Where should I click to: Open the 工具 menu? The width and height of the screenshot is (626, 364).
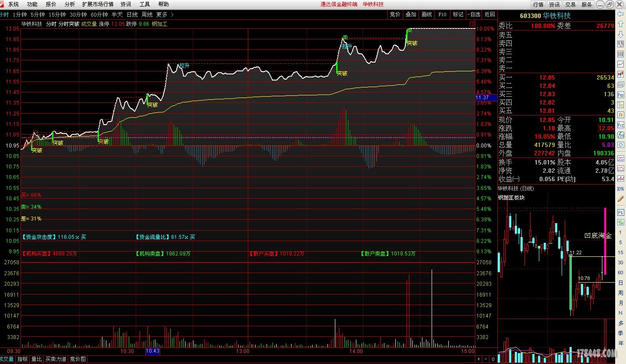point(144,4)
